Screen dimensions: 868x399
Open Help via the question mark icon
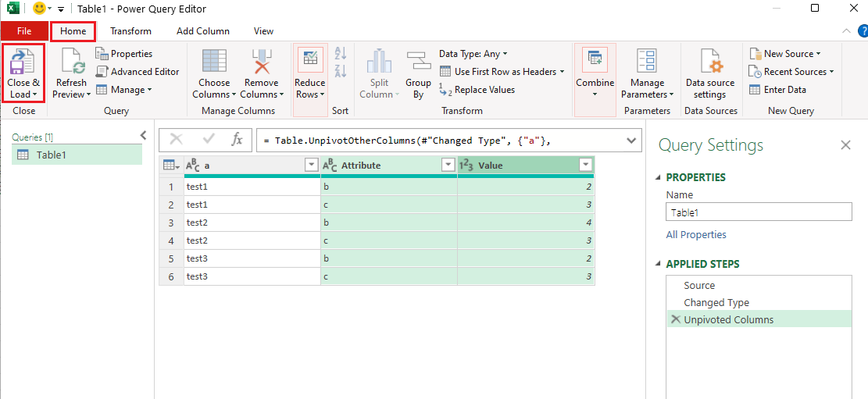click(863, 31)
